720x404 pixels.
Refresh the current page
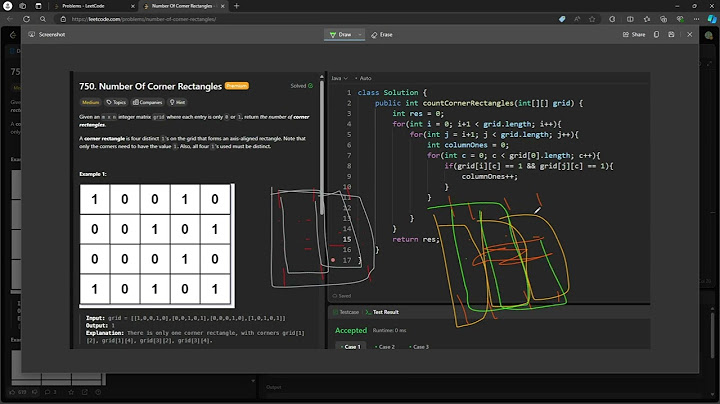point(26,19)
